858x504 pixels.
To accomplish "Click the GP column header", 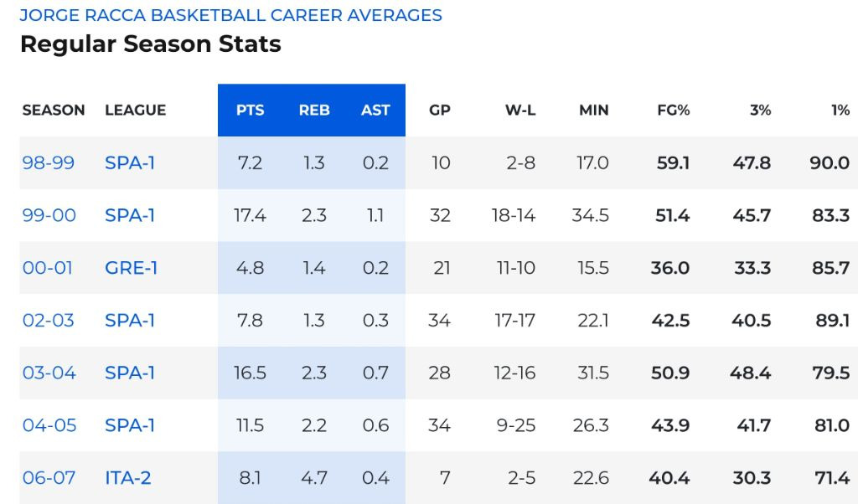I will [x=440, y=110].
